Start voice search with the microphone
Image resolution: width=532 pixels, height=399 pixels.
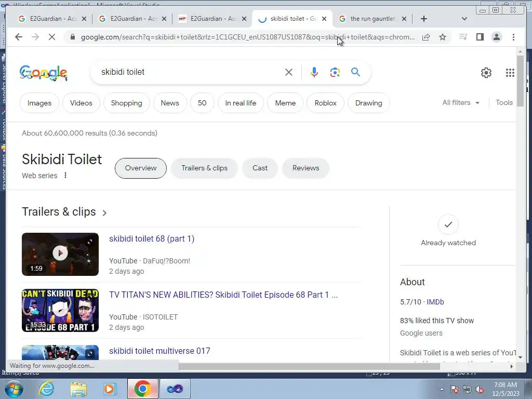(314, 72)
